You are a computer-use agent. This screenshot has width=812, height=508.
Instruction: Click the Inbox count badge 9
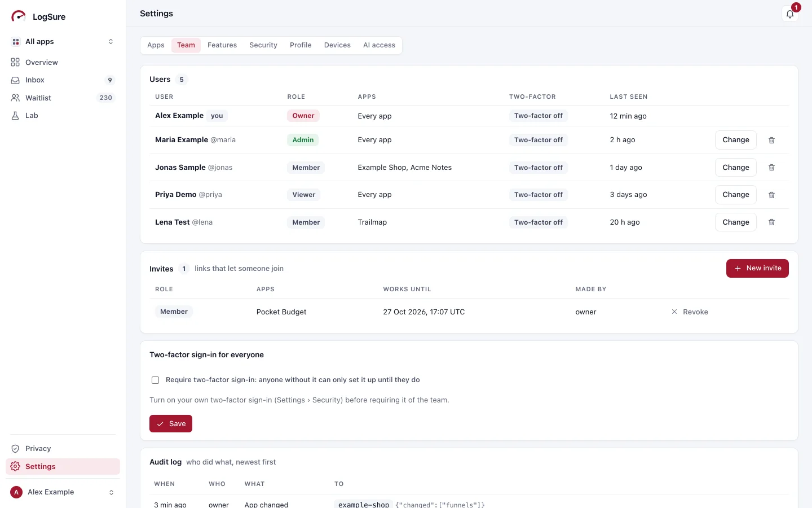110,80
